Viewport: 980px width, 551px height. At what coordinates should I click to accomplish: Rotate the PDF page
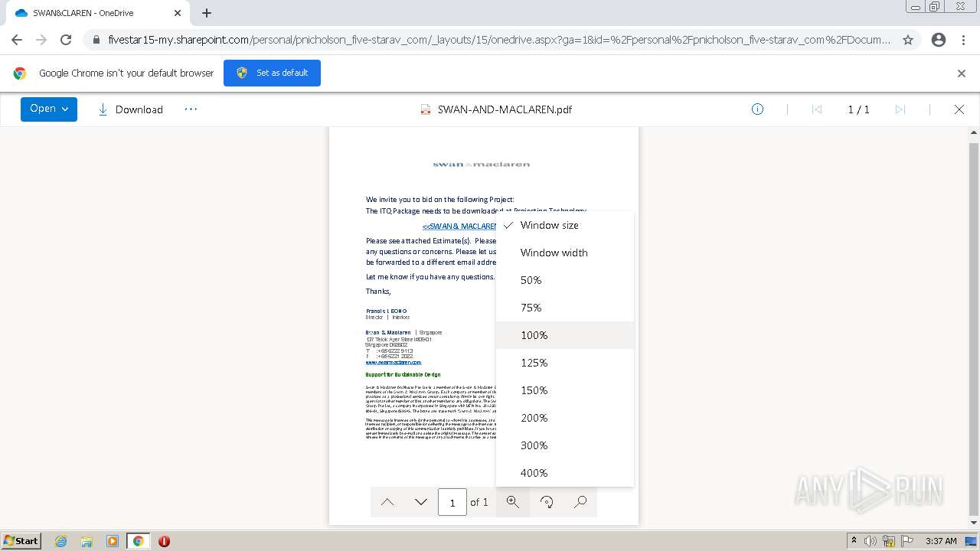pyautogui.click(x=547, y=502)
